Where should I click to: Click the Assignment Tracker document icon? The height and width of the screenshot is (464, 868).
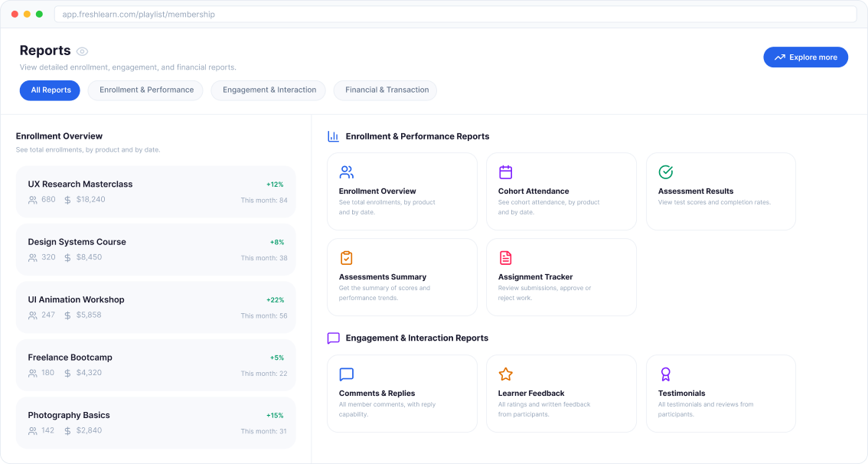[x=505, y=258]
